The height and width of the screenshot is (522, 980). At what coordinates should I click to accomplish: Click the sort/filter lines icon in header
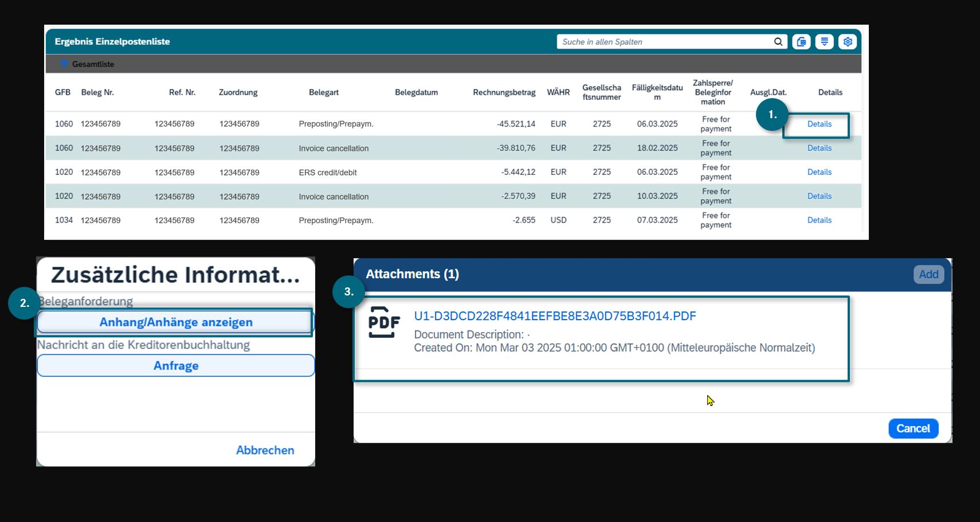pos(824,42)
